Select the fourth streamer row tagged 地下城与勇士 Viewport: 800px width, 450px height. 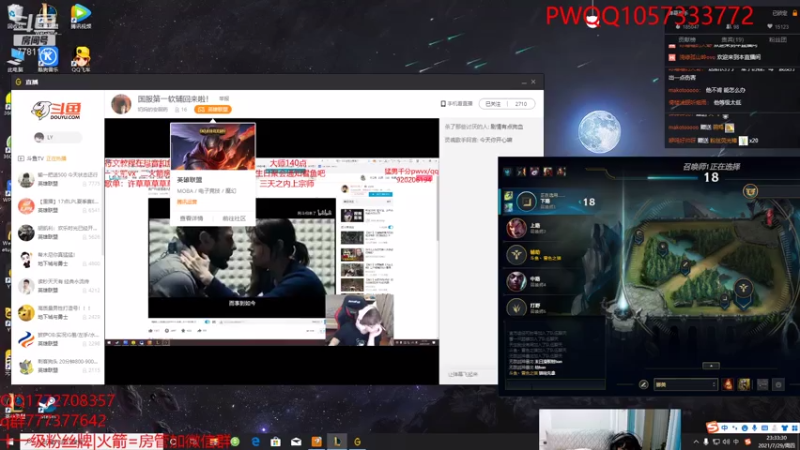coord(58,259)
